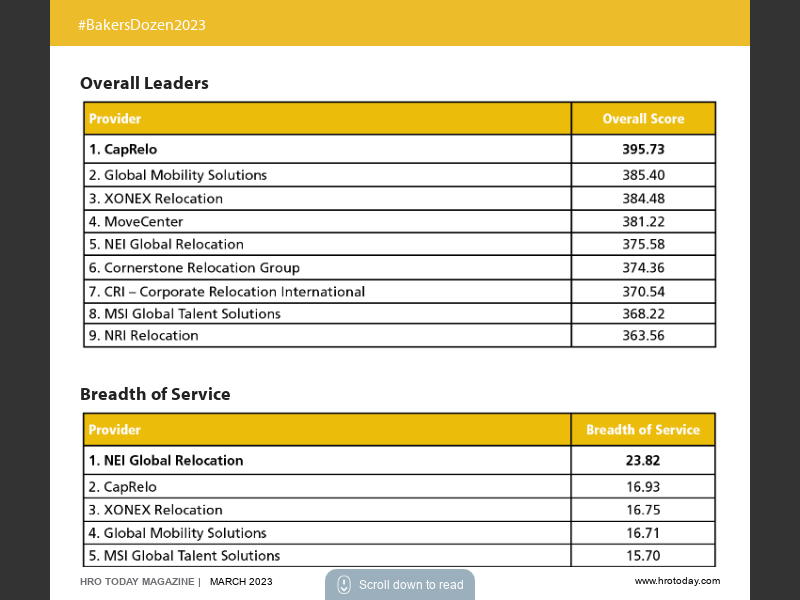Click the bold "Breadth of Service" section heading
Screen dimensions: 800x600
pos(155,394)
